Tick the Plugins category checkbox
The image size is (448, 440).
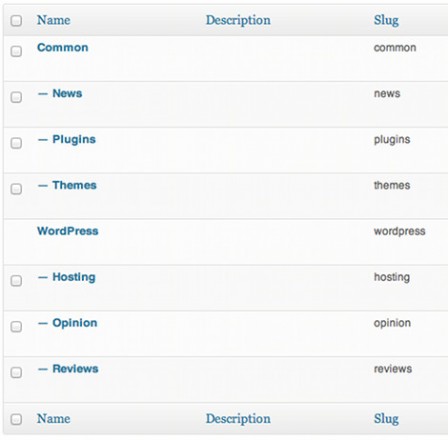click(16, 143)
